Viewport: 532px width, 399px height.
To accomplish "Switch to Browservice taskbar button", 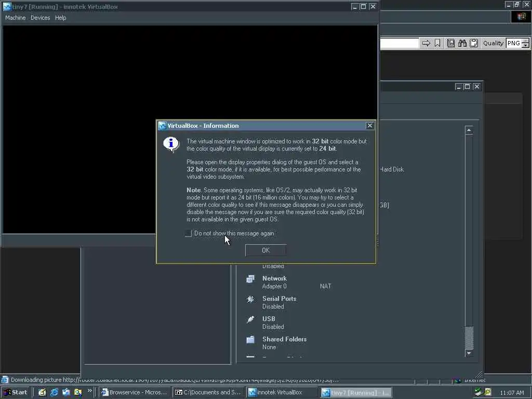I will tap(135, 392).
